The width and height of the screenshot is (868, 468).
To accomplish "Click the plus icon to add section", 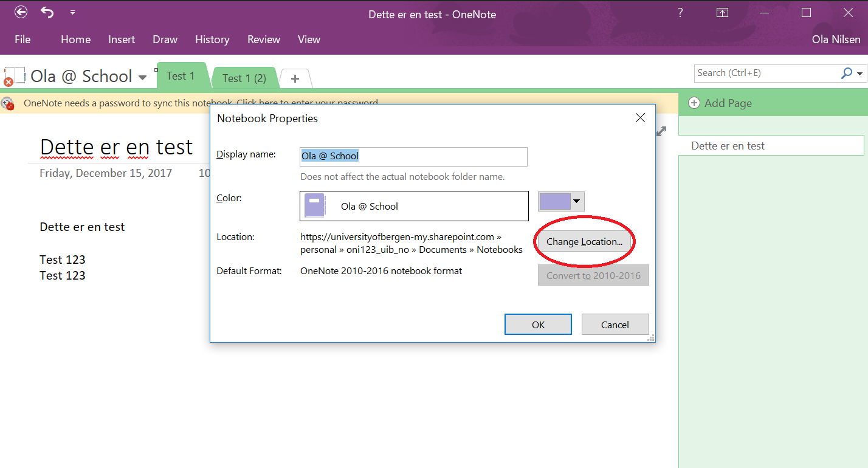I will pyautogui.click(x=295, y=78).
